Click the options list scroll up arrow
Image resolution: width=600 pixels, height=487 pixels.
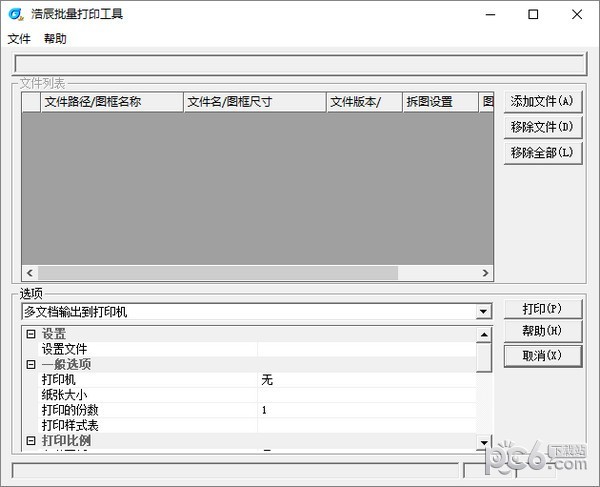484,335
